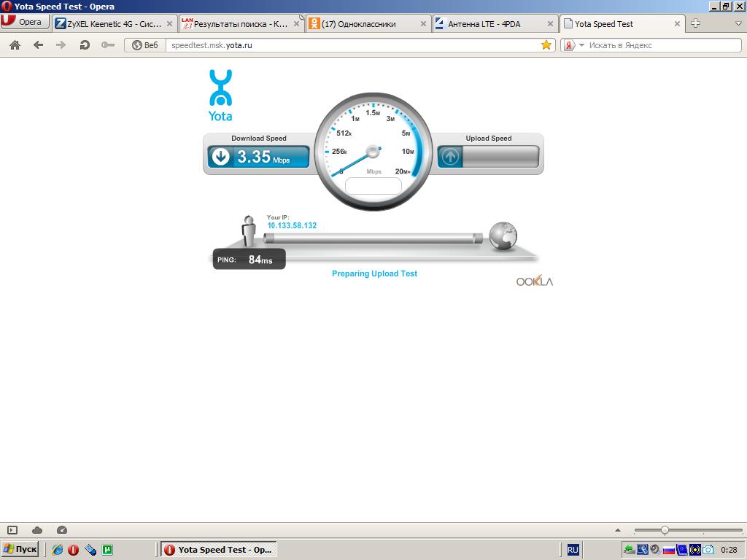Open the OOKLA logo link
The height and width of the screenshot is (560, 747).
click(x=535, y=281)
